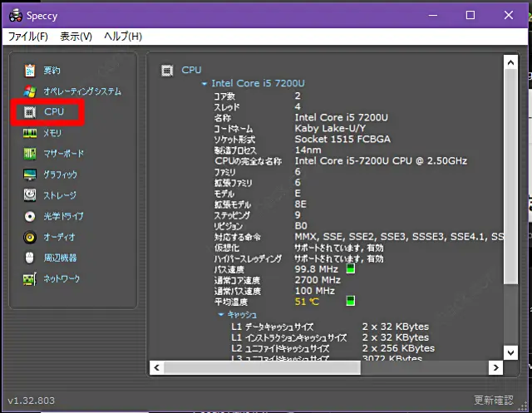The height and width of the screenshot is (413, 532).
Task: Select the マザーボード icon
Action: (x=30, y=154)
